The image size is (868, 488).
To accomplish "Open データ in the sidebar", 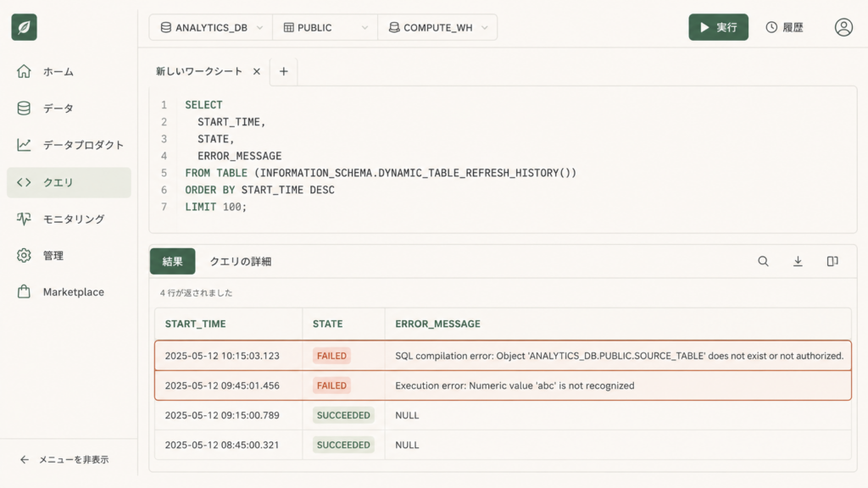I will 69,108.
